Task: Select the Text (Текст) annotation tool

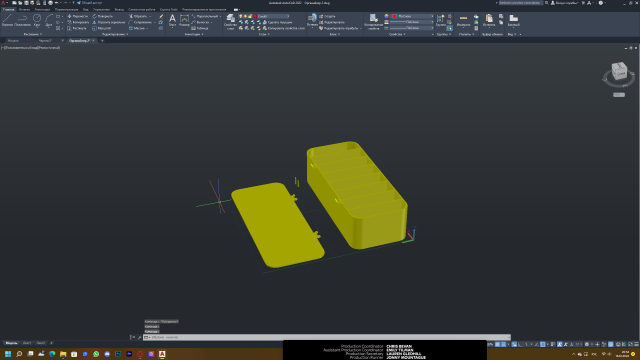Action: click(172, 20)
